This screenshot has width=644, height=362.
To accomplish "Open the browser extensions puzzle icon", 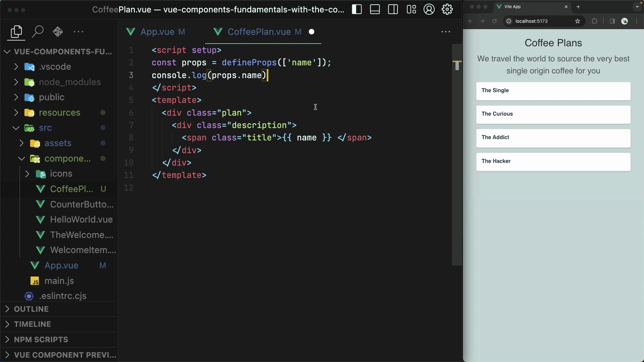I will 594,21.
